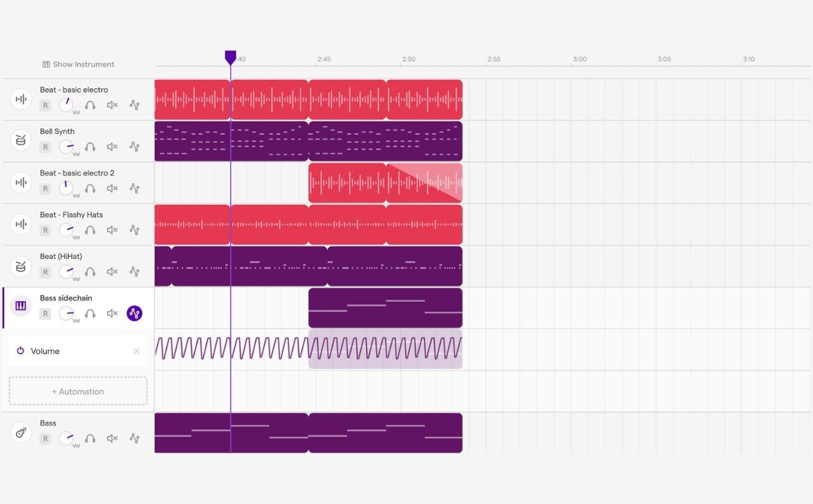This screenshot has width=813, height=504.
Task: Solo Beat - basic electro with headphones
Action: point(90,105)
